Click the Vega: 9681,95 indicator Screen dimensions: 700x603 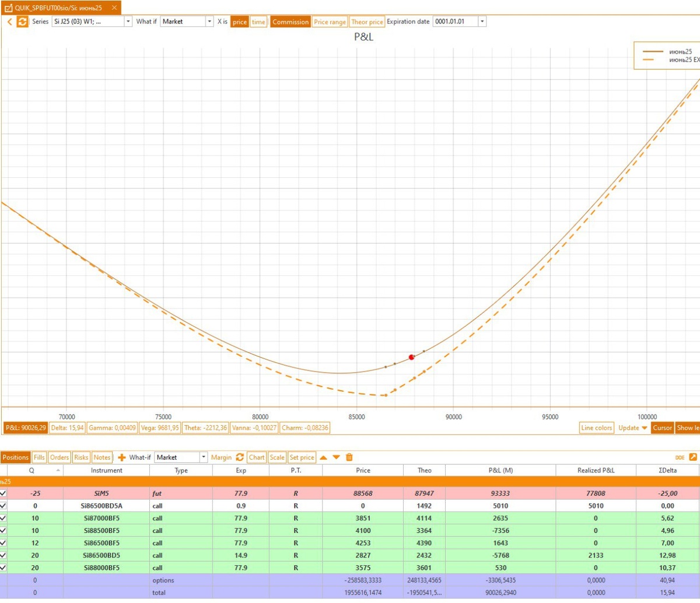click(x=160, y=428)
